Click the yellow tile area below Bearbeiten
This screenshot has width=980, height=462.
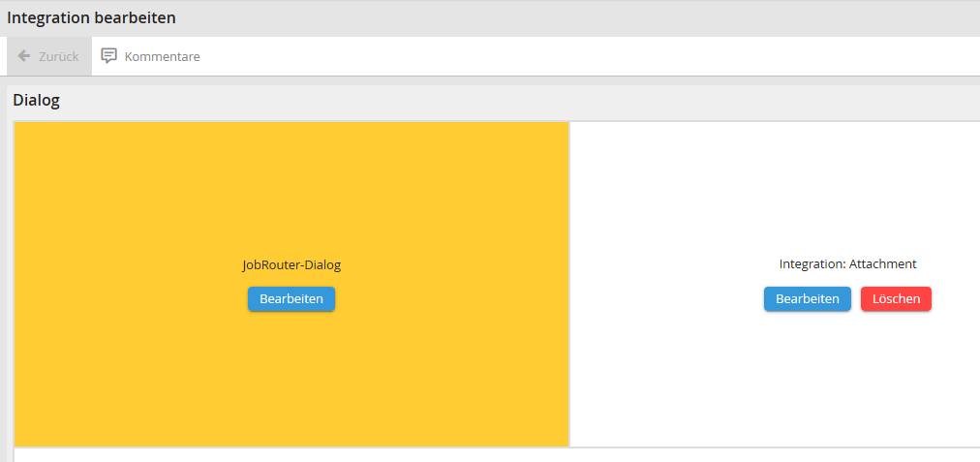coord(291,387)
